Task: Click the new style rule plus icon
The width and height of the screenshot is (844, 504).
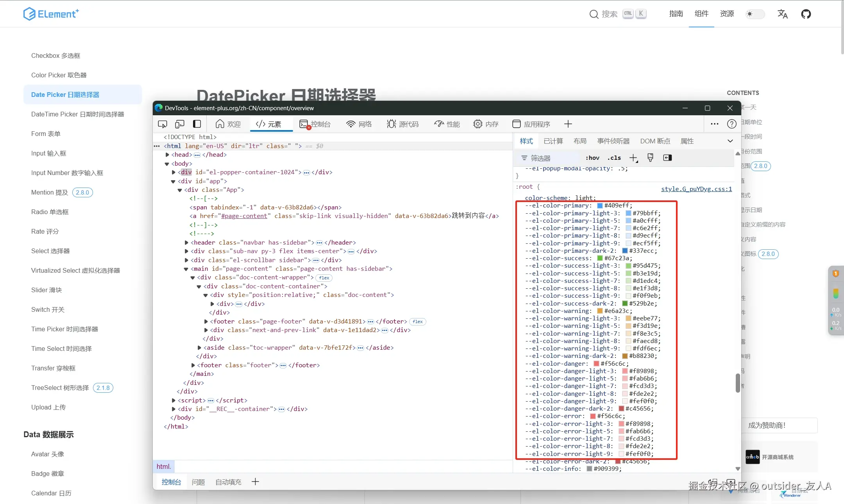Action: [633, 158]
